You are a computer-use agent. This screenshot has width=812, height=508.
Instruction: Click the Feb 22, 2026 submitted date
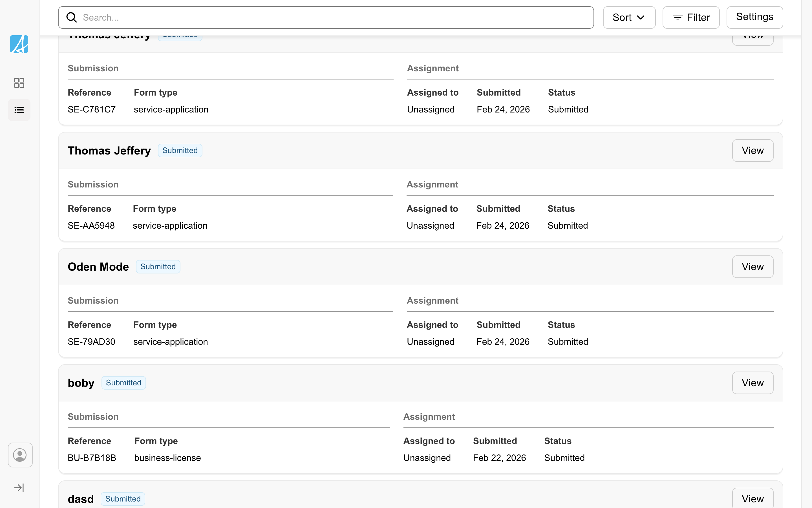[500, 458]
